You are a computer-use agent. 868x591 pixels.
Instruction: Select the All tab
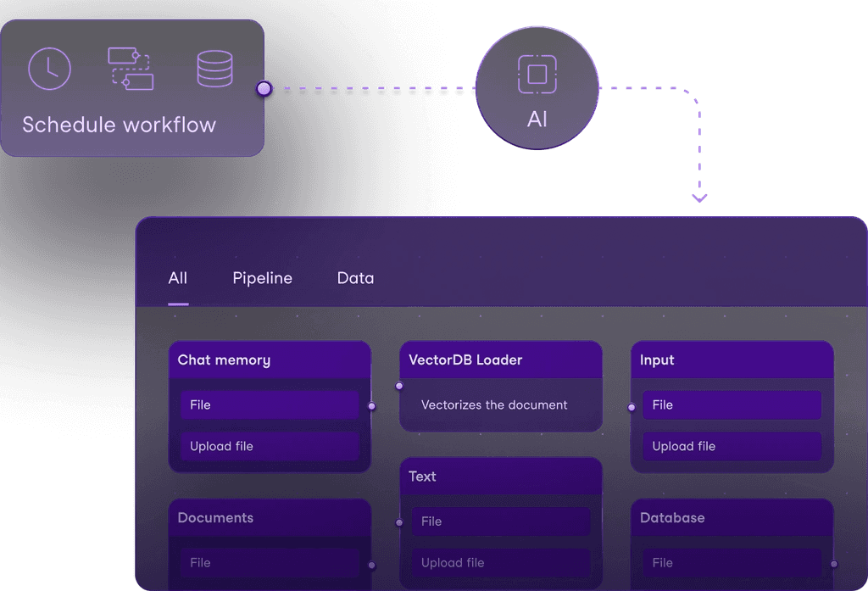point(177,277)
